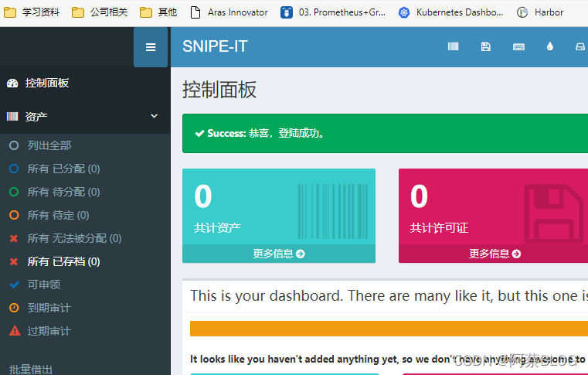The image size is (588, 375).
Task: Toggle sidebar with the hamburger menu button
Action: 151,47
